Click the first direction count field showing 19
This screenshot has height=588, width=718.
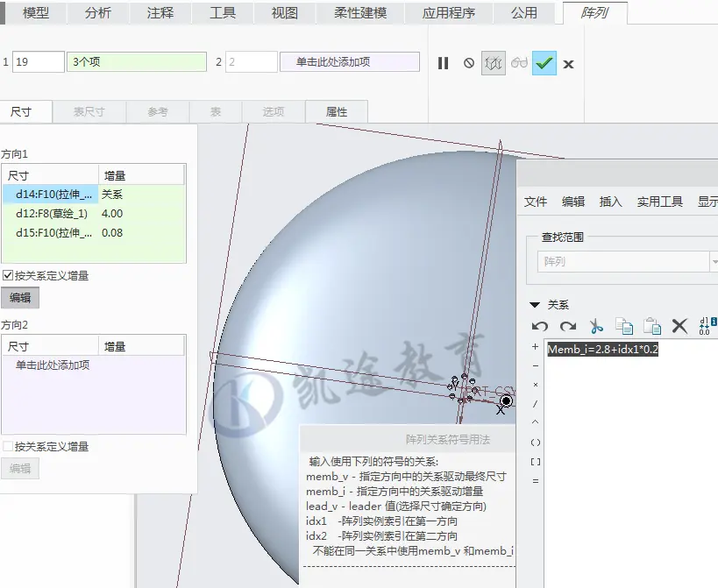point(38,61)
